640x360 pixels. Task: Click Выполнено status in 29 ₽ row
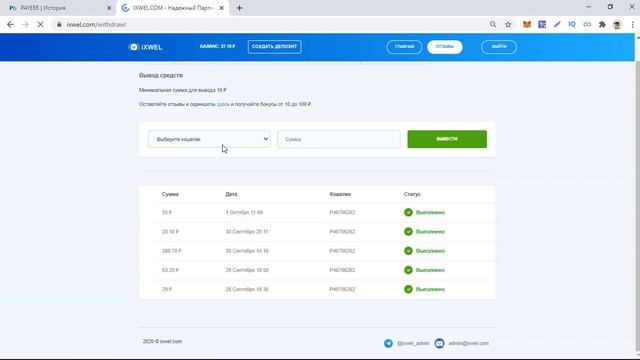[430, 289]
